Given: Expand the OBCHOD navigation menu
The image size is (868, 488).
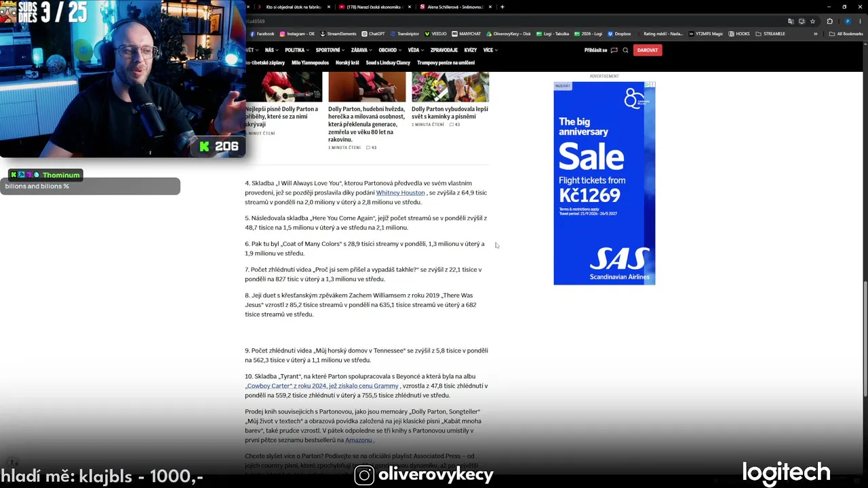Looking at the screenshot, I should (x=390, y=50).
